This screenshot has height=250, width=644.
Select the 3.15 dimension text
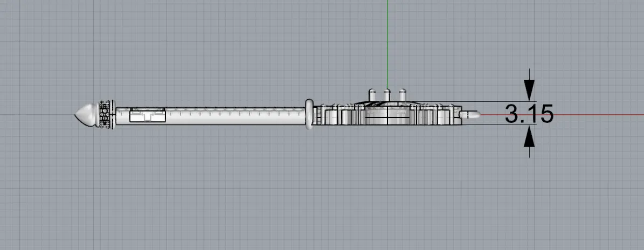pyautogui.click(x=529, y=114)
